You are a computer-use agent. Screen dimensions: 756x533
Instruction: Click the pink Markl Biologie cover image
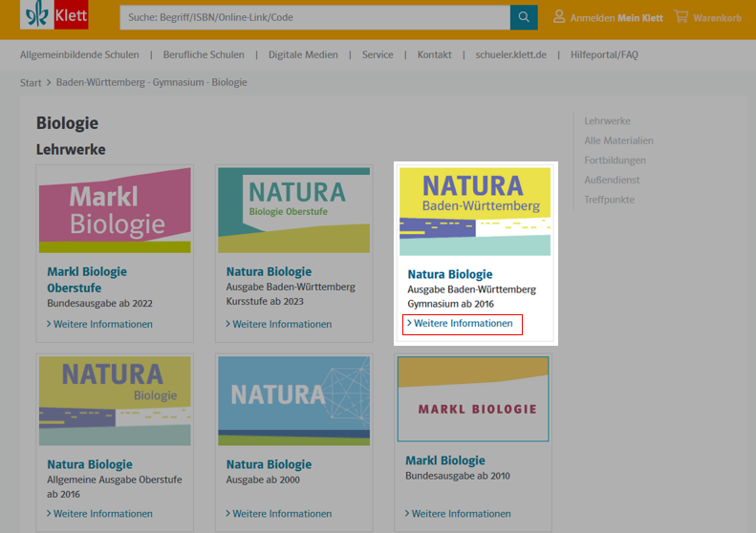[x=115, y=210]
